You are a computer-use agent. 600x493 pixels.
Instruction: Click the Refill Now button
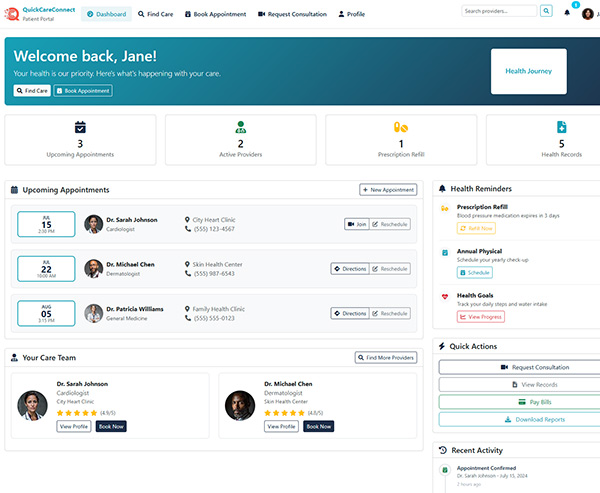click(476, 228)
